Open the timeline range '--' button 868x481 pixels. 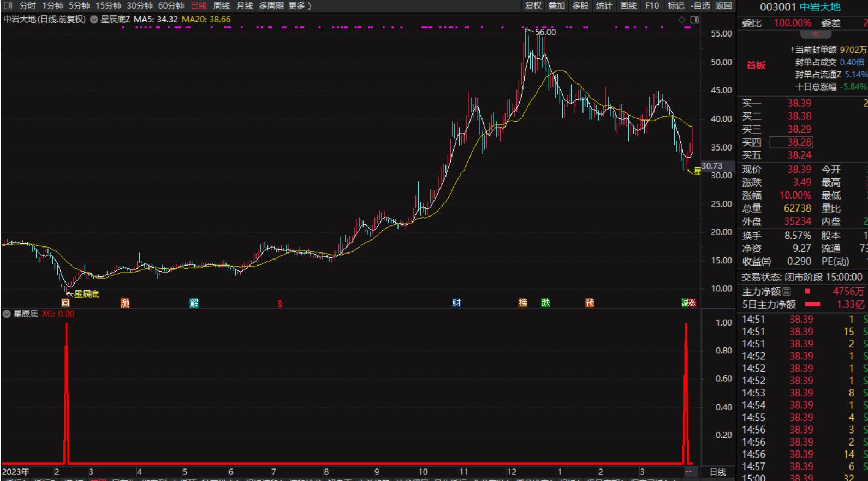pos(688,472)
